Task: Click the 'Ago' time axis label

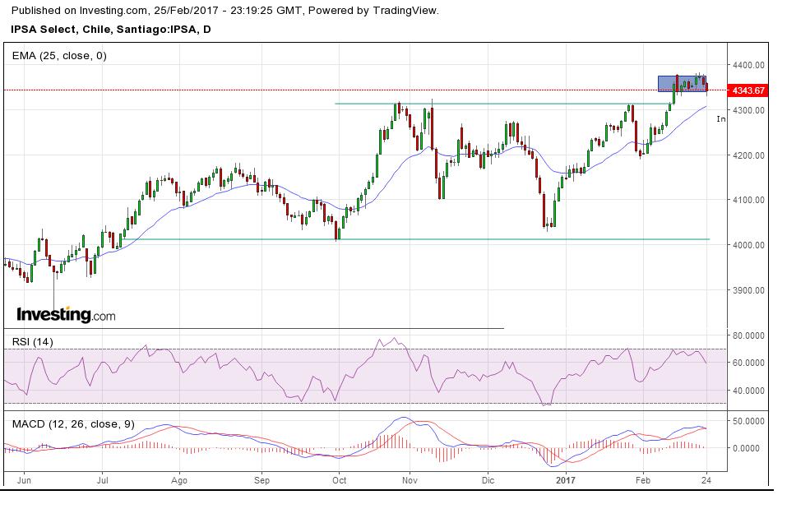Action: [x=178, y=480]
